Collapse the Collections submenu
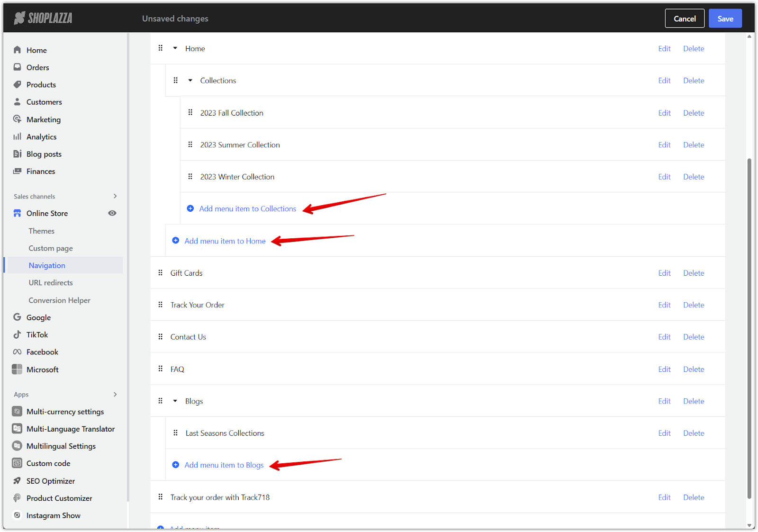Screen dimensions: 758x532 (x=190, y=81)
